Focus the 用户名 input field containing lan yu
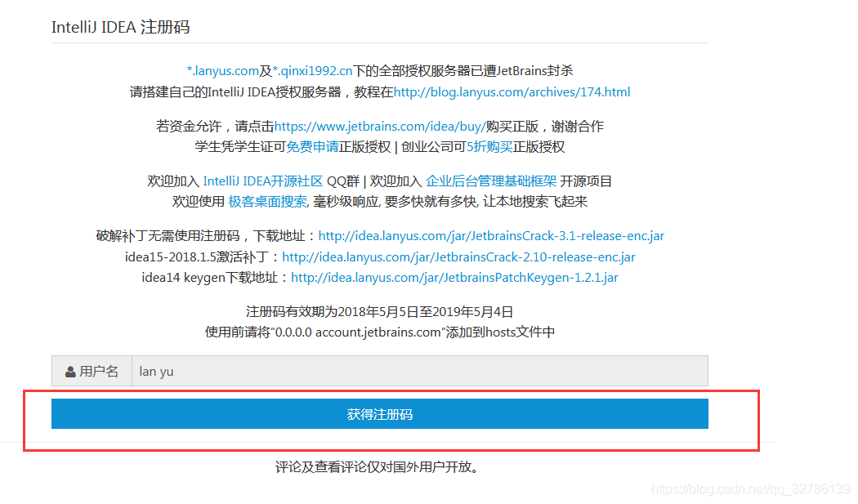The image size is (858, 504). (x=420, y=371)
